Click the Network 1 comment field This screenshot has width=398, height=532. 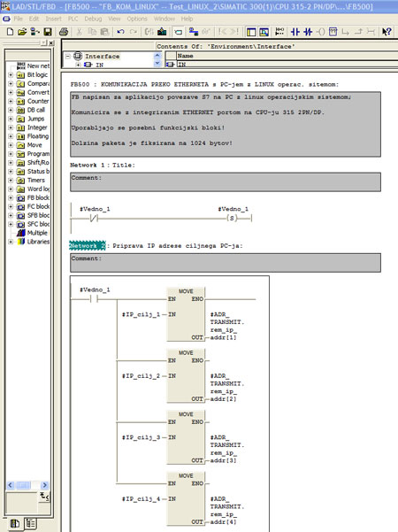[226, 182]
